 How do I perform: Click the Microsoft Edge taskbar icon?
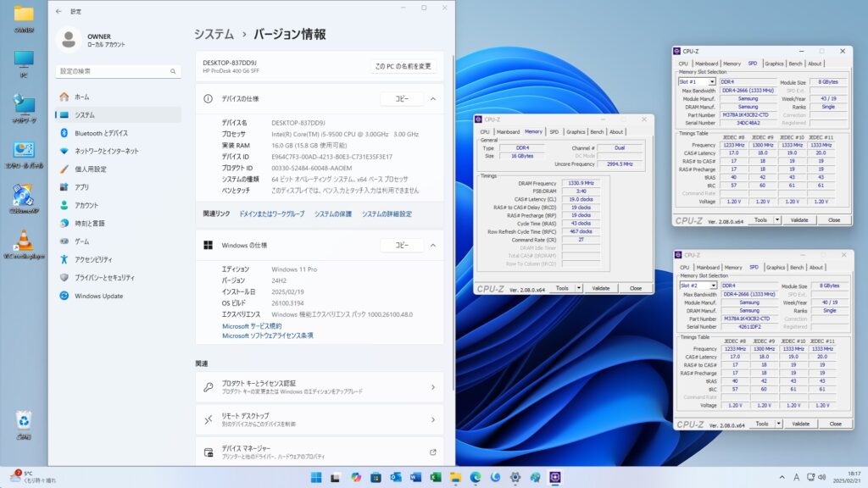pos(476,478)
